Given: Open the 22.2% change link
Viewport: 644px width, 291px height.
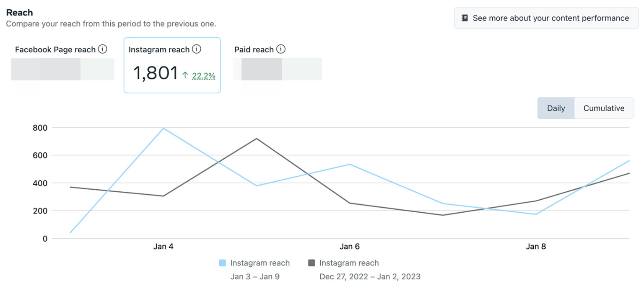Looking at the screenshot, I should (204, 76).
